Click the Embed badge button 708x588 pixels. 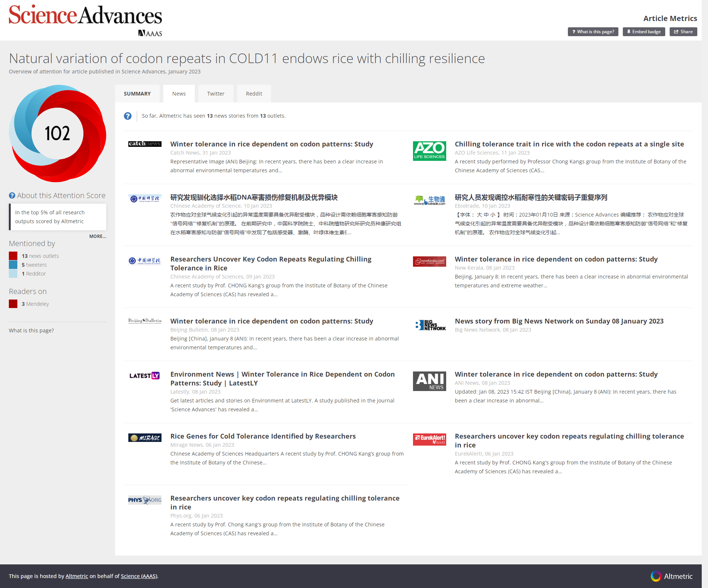pos(644,32)
